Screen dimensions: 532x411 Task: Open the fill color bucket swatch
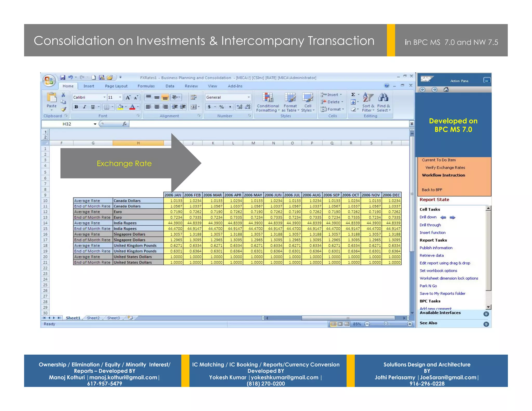120,107
